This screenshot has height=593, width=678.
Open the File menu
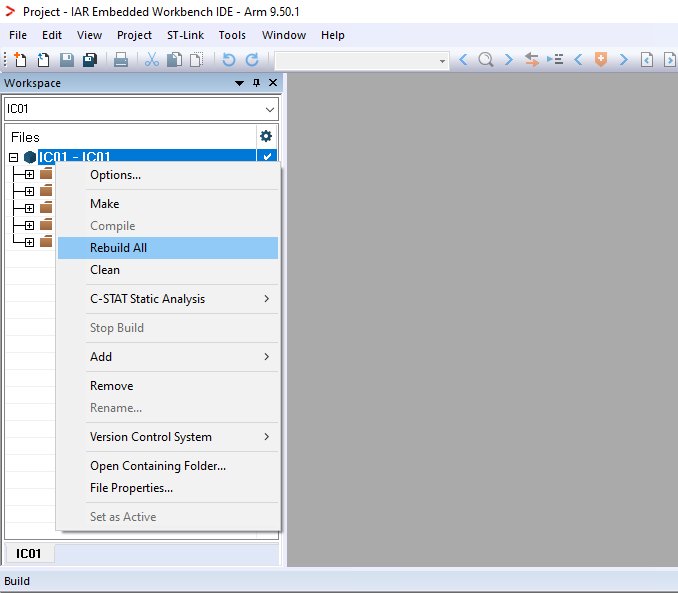[x=18, y=35]
